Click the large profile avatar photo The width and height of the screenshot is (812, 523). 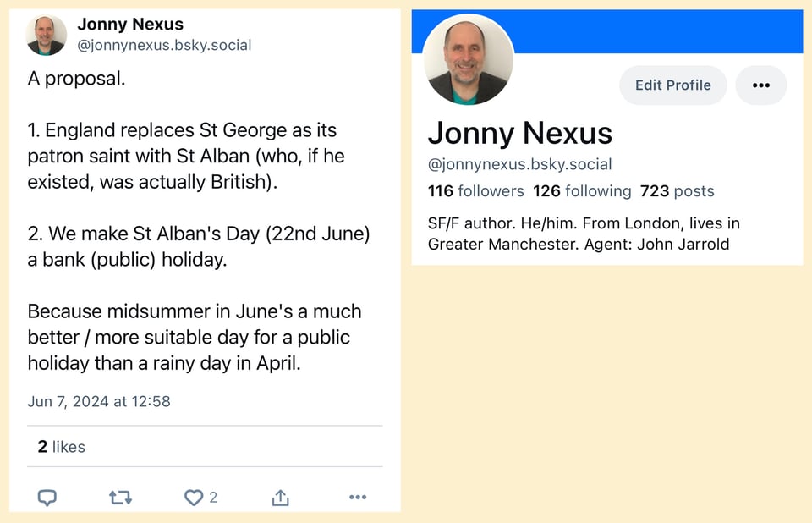pyautogui.click(x=468, y=58)
